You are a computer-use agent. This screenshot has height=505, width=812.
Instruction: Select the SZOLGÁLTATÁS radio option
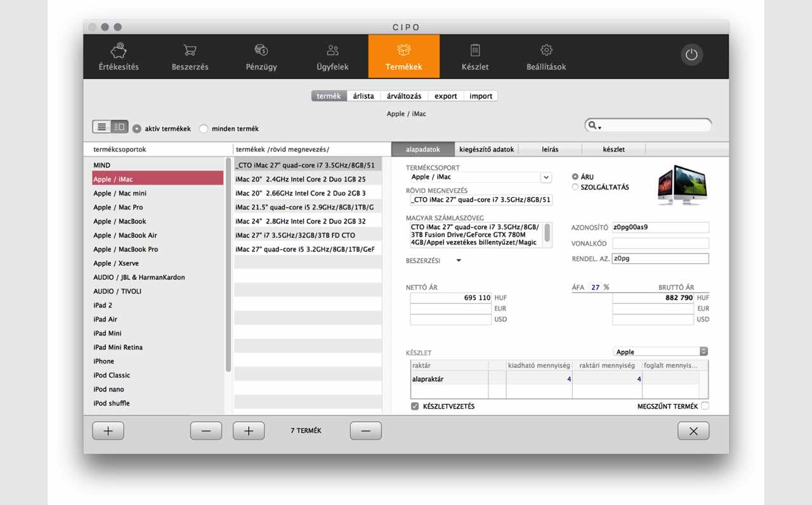click(x=575, y=187)
